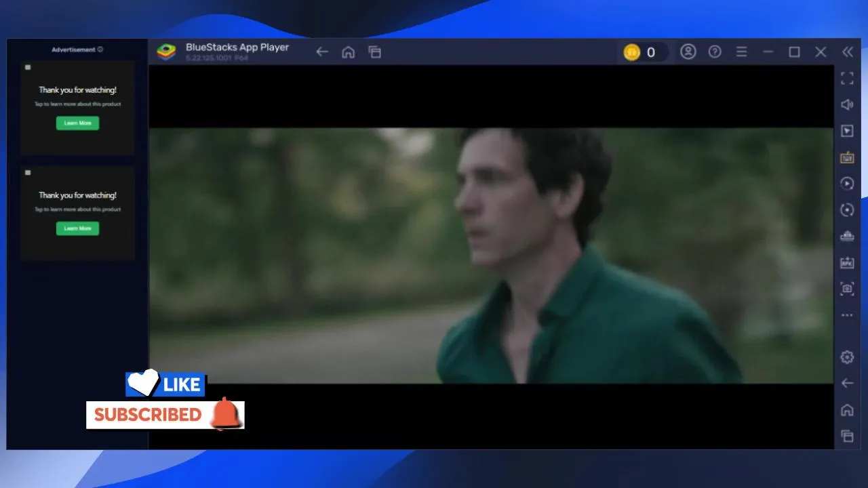Open the building-shaped icon below the sync icon
Viewport: 868px width, 488px height.
847,236
